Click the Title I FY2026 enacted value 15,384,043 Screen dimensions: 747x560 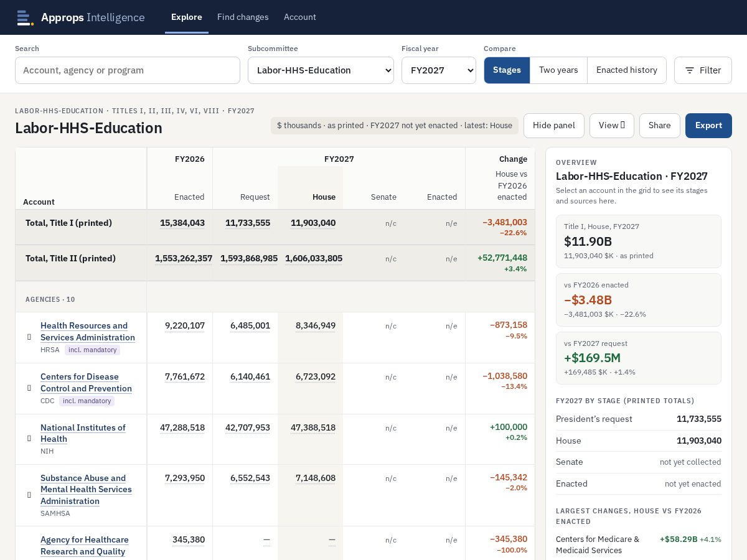pyautogui.click(x=182, y=223)
